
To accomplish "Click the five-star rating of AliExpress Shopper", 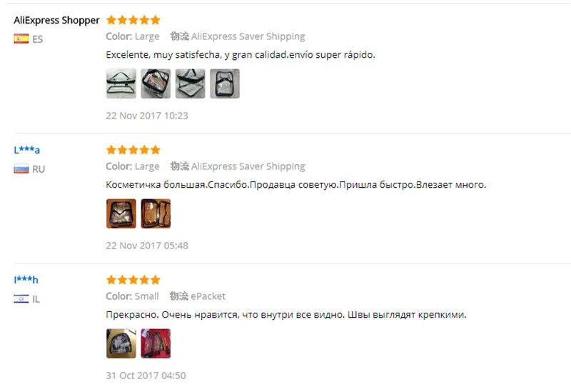I will (133, 20).
